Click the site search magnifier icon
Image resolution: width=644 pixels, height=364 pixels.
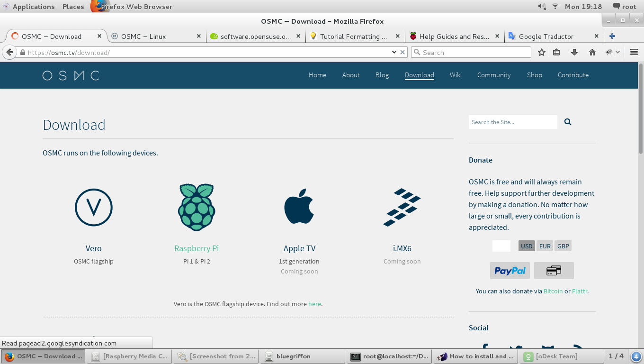[568, 122]
